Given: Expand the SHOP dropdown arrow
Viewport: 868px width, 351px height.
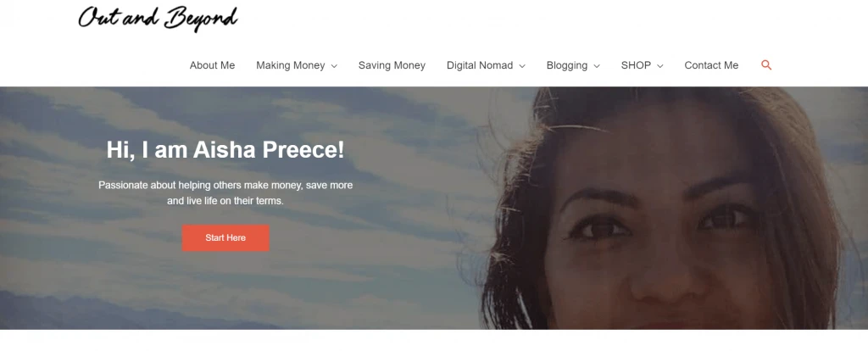Looking at the screenshot, I should coord(659,66).
